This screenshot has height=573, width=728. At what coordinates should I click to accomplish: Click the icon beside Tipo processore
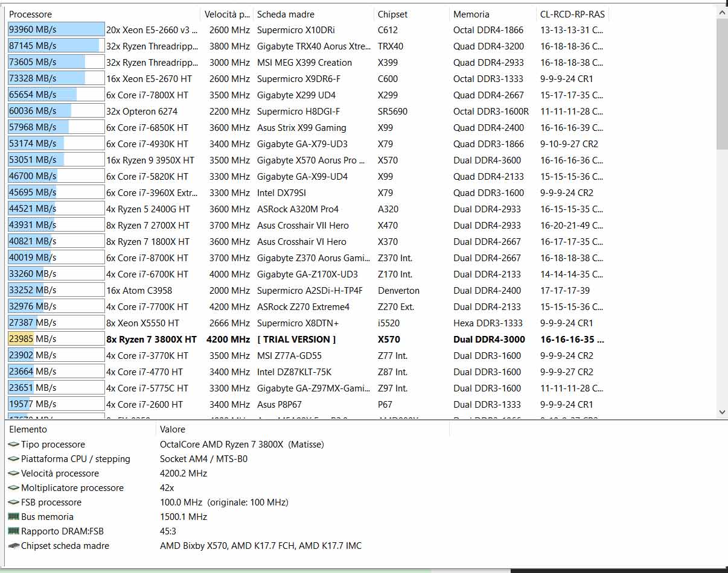[x=13, y=445]
